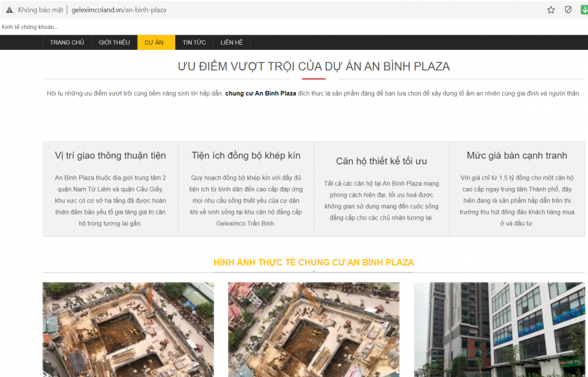Click heading 'ƯU ĐIỂM VƯỢT TRỘI CỦA DỰ ÁN AN BÌNH PLAZA'
Image resolution: width=588 pixels, height=377 pixels.
[314, 66]
